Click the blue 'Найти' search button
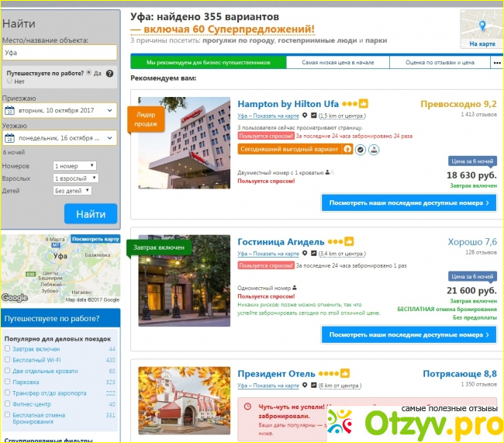Screen dimensions: 504x443 [x=91, y=214]
